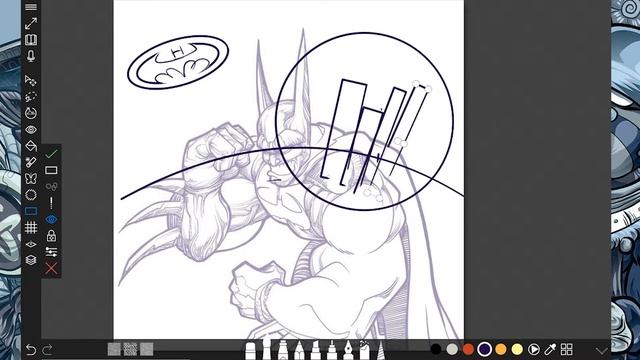This screenshot has height=360, width=640.
Task: Collapse the bottom bar with the chevron
Action: [601, 350]
